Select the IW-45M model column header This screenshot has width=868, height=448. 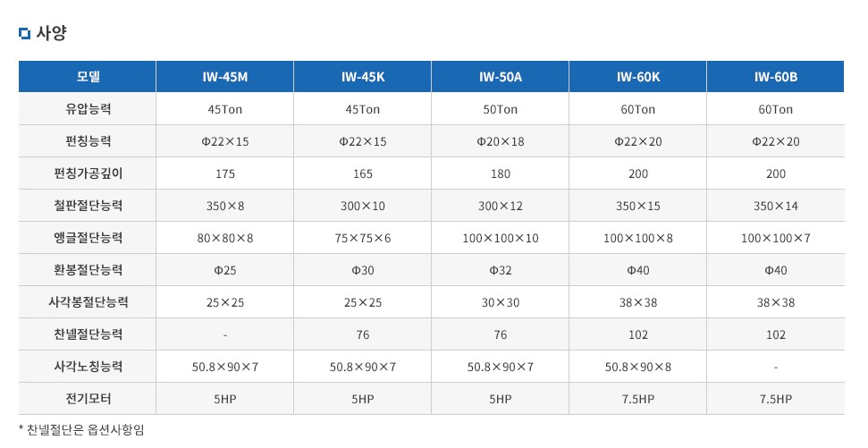click(x=225, y=77)
